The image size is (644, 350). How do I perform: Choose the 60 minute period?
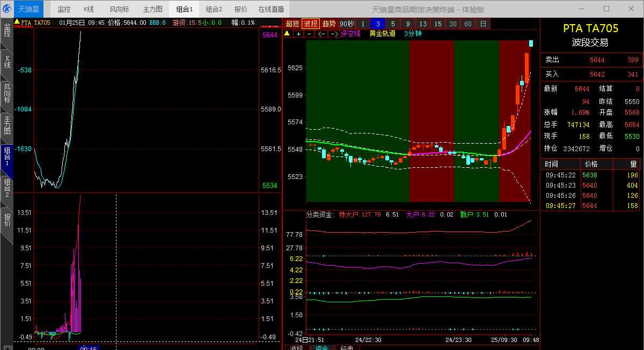tap(468, 24)
